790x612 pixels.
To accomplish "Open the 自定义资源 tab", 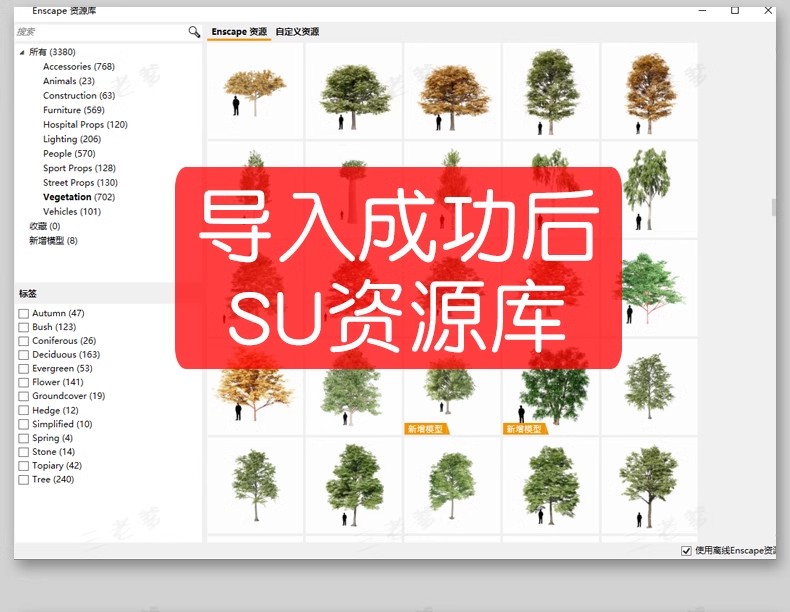I will tap(297, 32).
